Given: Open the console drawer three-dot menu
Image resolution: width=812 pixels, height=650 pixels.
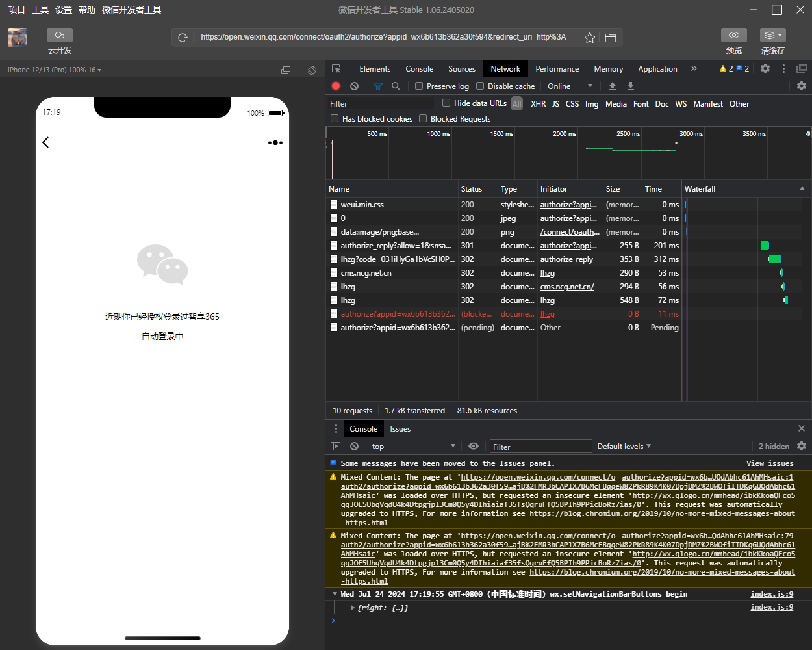Looking at the screenshot, I should pos(336,429).
